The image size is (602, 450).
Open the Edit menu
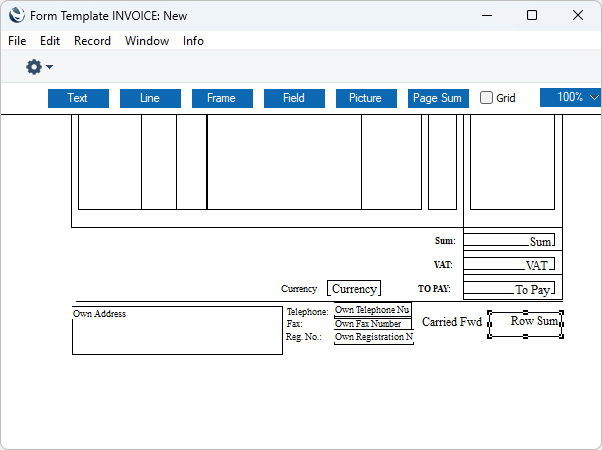[50, 41]
